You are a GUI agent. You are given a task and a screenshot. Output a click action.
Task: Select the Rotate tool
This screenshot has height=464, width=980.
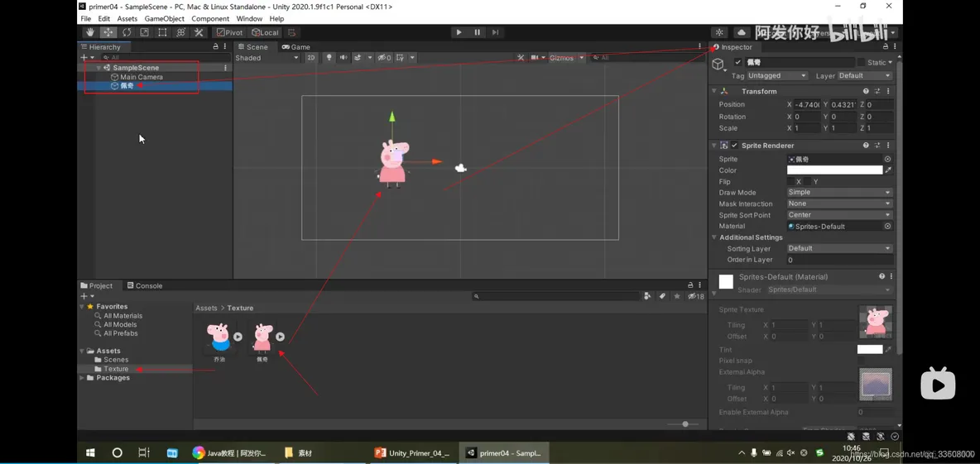[127, 32]
